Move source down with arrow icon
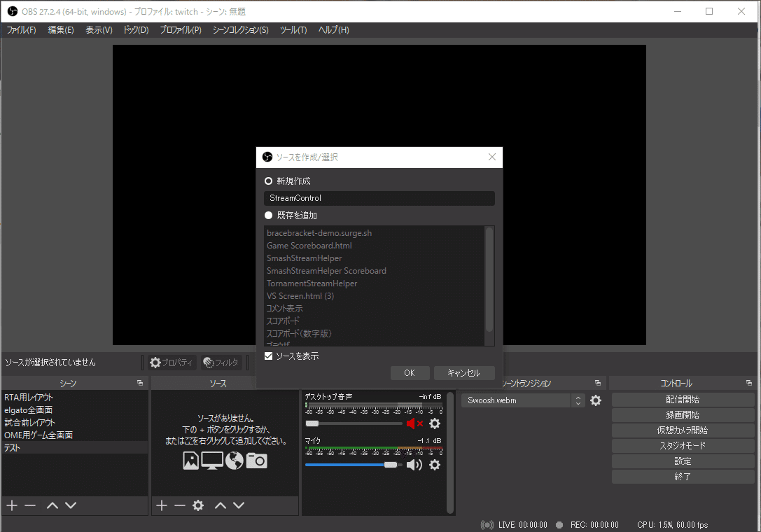 239,505
